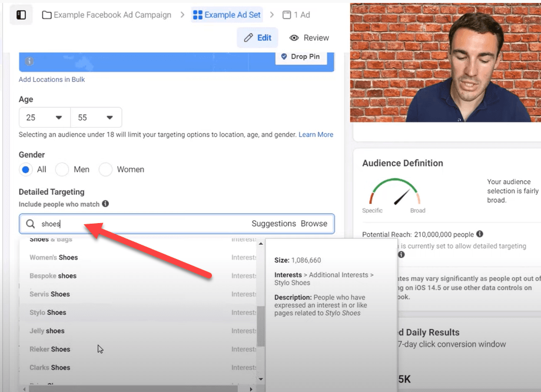Select the Women's Shoes interest

point(138,257)
